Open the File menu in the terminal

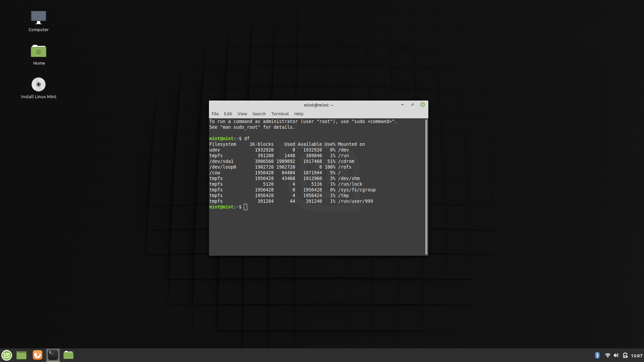click(215, 114)
